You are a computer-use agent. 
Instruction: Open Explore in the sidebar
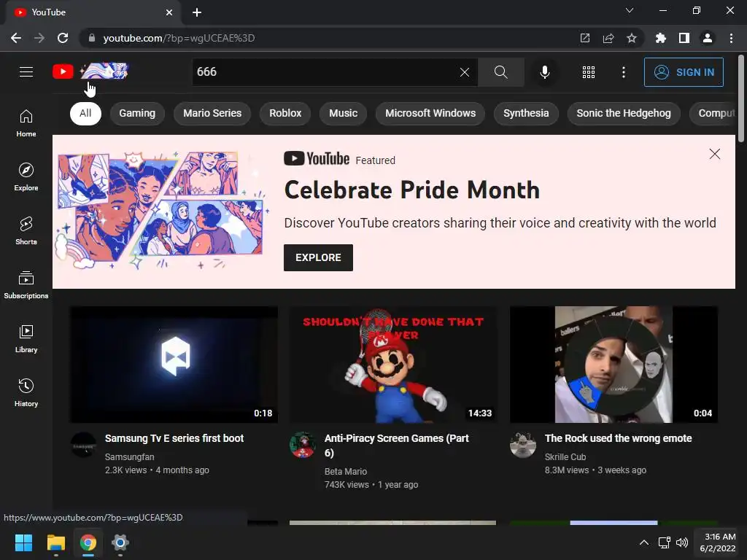click(26, 177)
